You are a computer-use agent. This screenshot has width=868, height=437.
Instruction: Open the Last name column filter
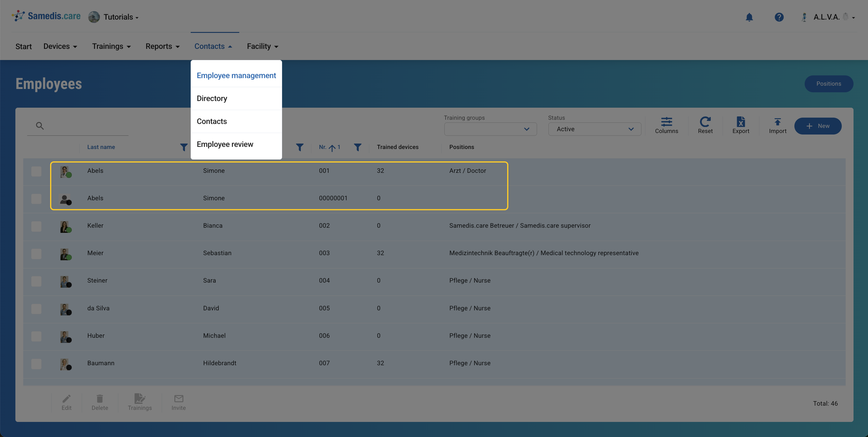click(184, 147)
